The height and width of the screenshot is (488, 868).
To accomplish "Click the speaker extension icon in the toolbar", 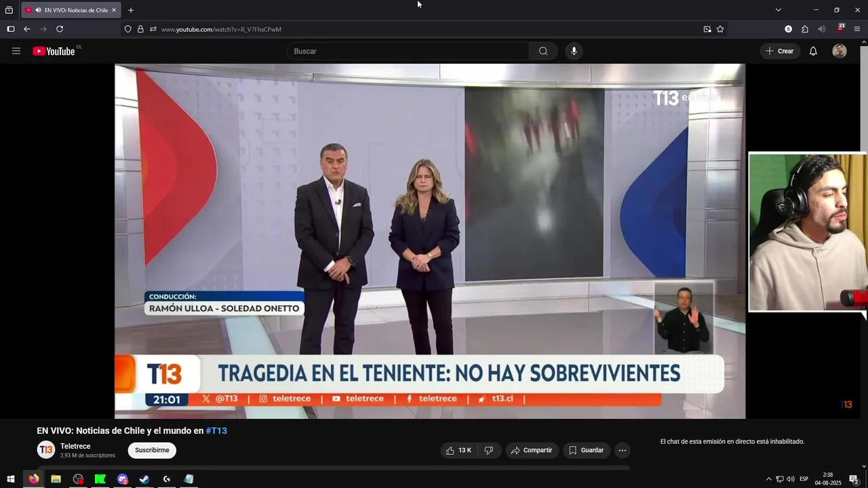I will tap(822, 29).
